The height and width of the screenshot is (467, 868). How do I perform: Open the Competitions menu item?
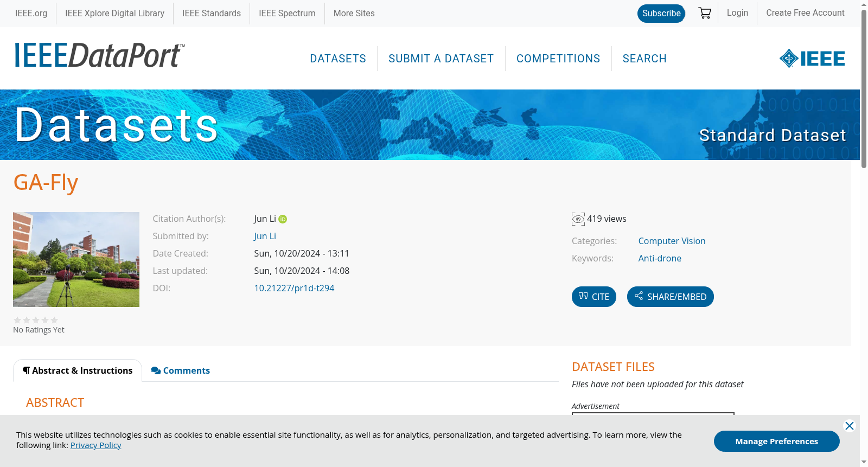(x=558, y=59)
